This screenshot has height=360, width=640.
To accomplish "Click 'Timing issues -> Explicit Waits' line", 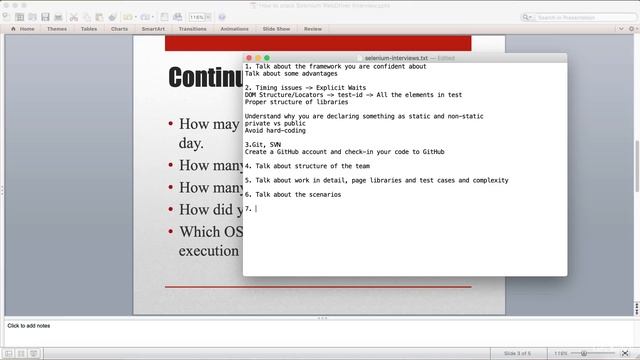I will pos(305,88).
